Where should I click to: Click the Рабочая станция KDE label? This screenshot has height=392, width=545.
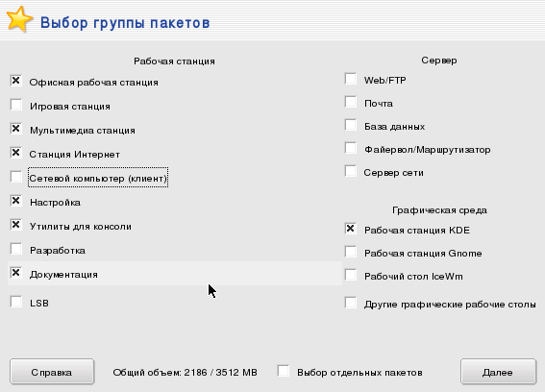[417, 231]
